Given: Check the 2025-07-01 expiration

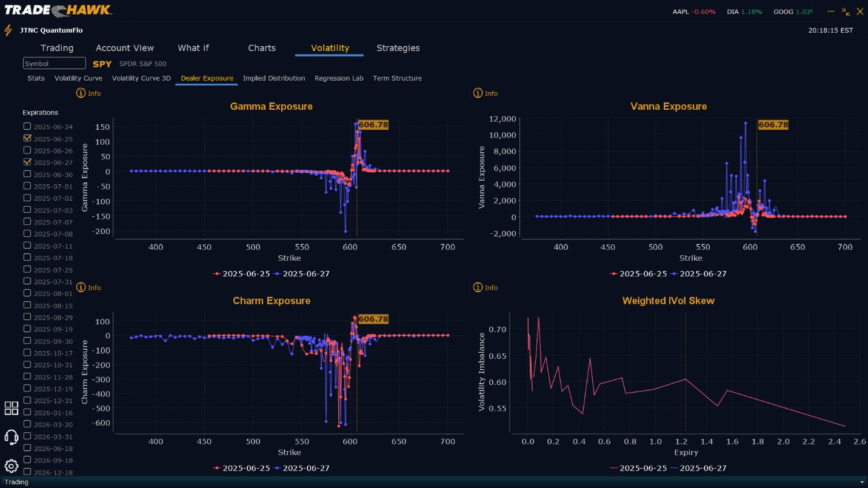Looking at the screenshot, I should pyautogui.click(x=27, y=186).
